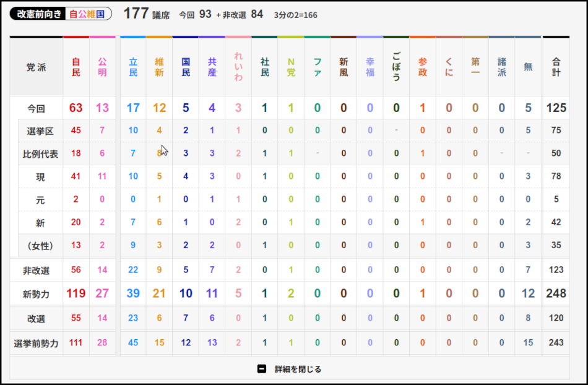The width and height of the screenshot is (588, 385).
Task: Select the 改憲前向き label badge
Action: click(38, 14)
